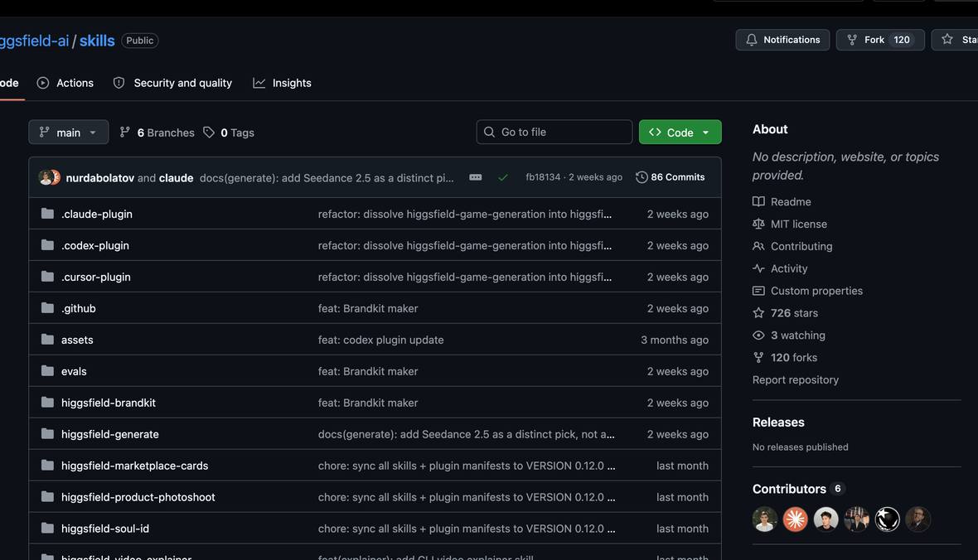Click folder icon beside assets
Image resolution: width=978 pixels, height=560 pixels.
47,340
